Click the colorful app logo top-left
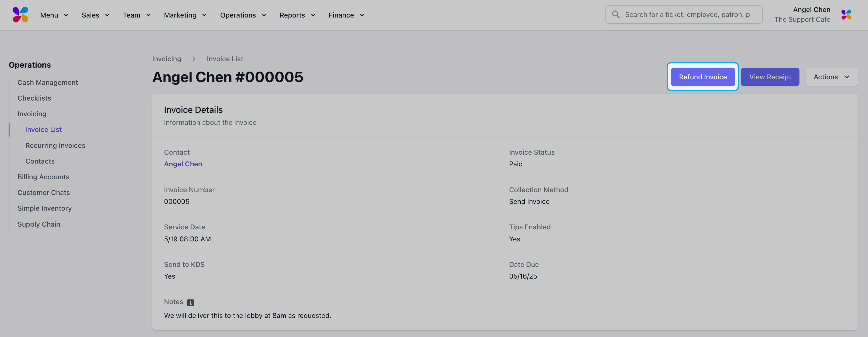 click(20, 14)
